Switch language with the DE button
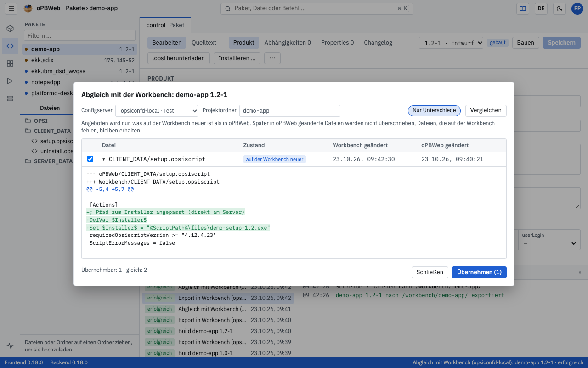The image size is (588, 368). click(541, 8)
